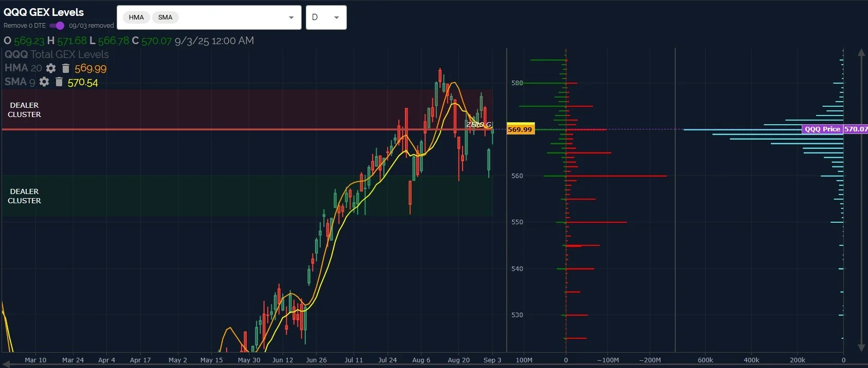
Task: Click the OHLC close value 570.07
Action: coord(156,41)
